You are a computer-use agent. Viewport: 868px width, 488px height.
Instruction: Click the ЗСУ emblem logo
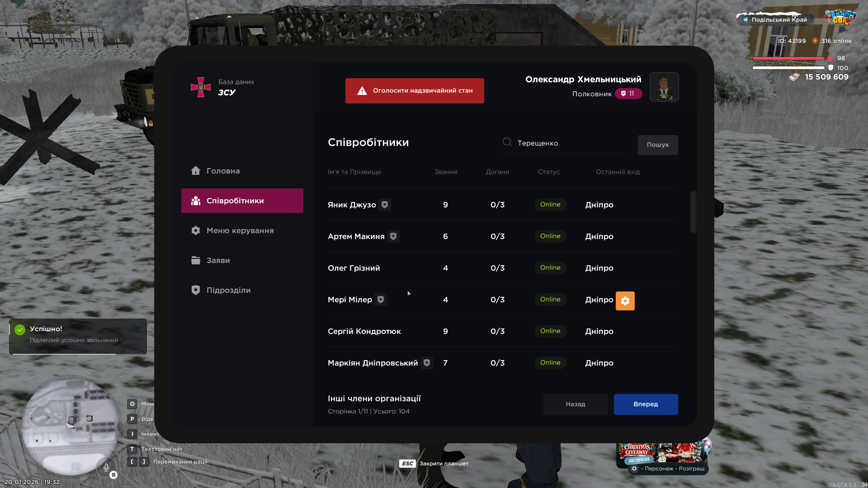point(201,87)
